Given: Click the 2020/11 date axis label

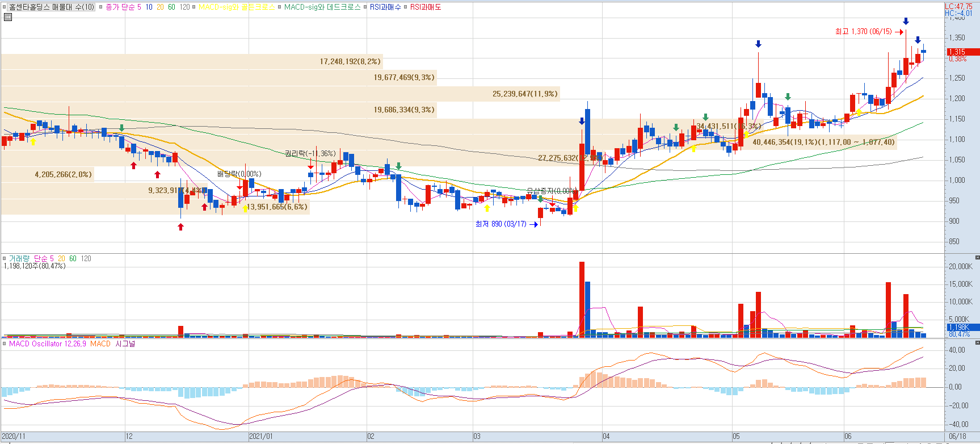Looking at the screenshot, I should click(x=14, y=437).
